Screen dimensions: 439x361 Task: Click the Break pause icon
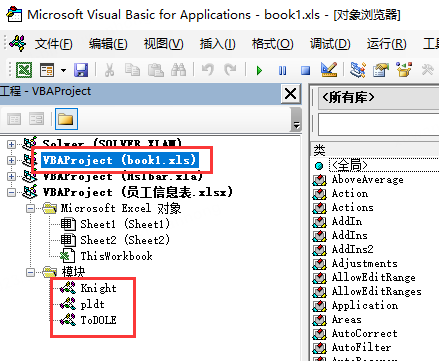(x=282, y=70)
